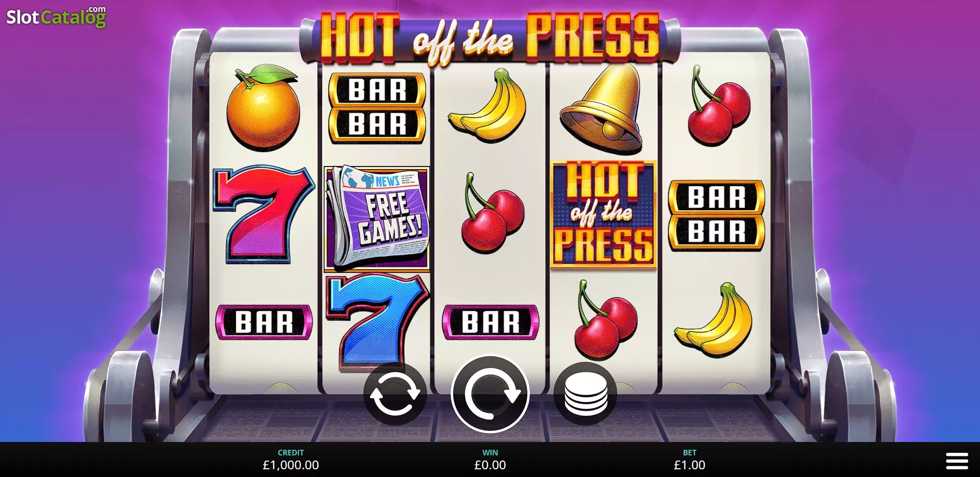
Task: Click the blue 7 symbol
Action: (x=377, y=321)
